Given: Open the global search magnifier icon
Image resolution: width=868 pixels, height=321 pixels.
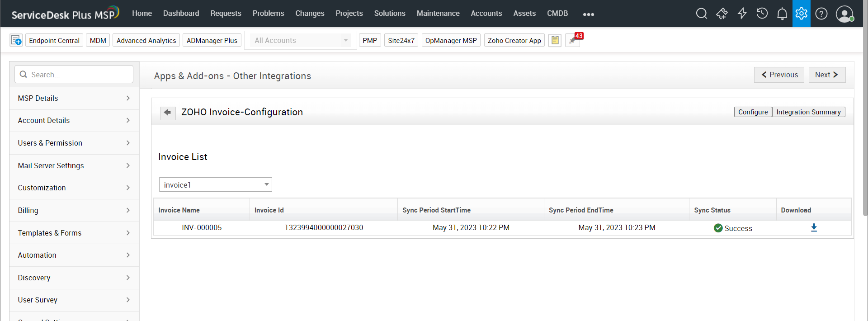Looking at the screenshot, I should tap(701, 14).
